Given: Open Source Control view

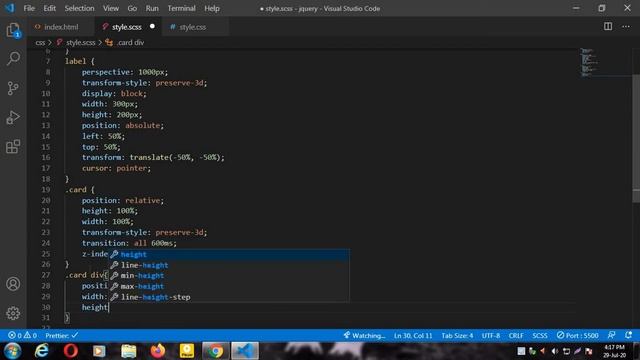Looking at the screenshot, I should click(13, 88).
